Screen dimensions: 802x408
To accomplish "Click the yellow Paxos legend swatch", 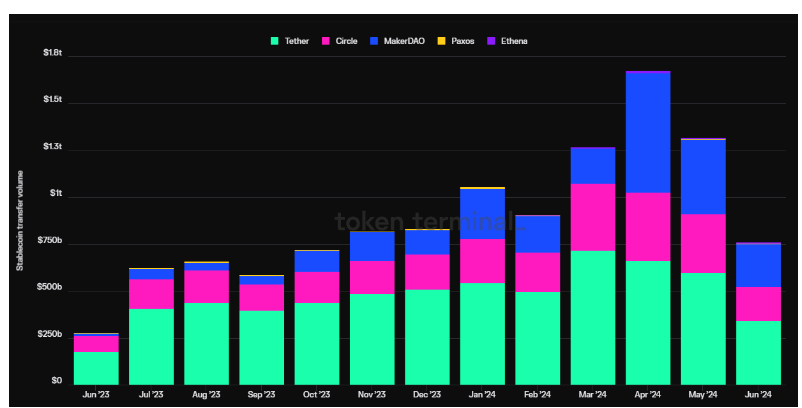I will click(x=441, y=41).
